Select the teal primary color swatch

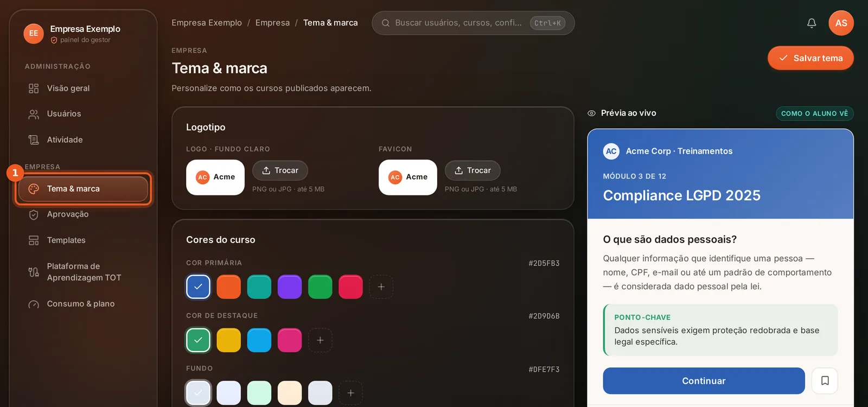[259, 287]
